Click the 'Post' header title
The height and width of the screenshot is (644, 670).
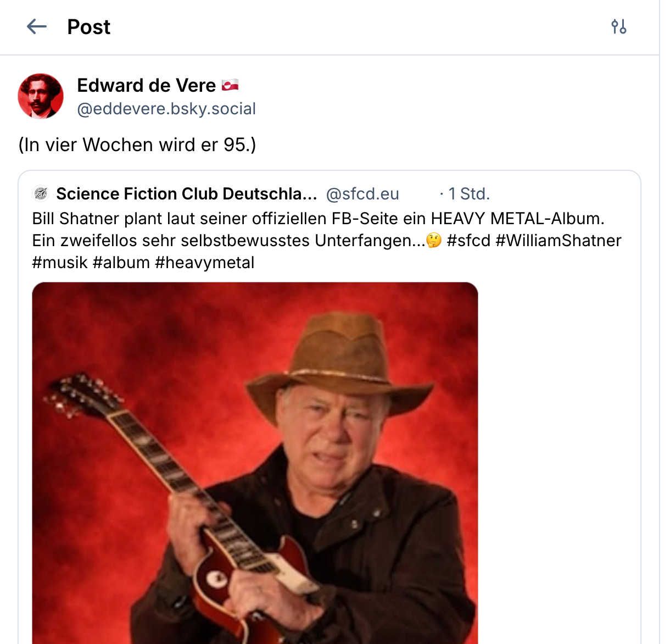coord(88,26)
